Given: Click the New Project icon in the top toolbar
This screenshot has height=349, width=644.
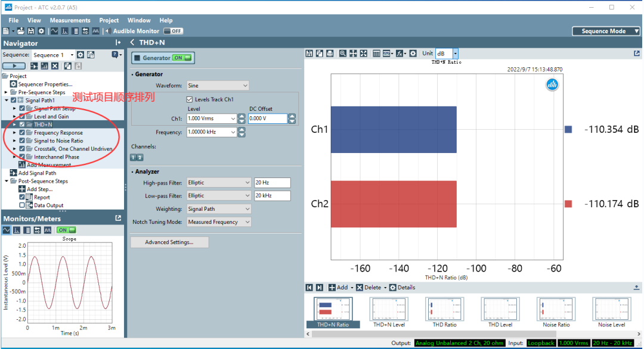Looking at the screenshot, I should (6, 31).
